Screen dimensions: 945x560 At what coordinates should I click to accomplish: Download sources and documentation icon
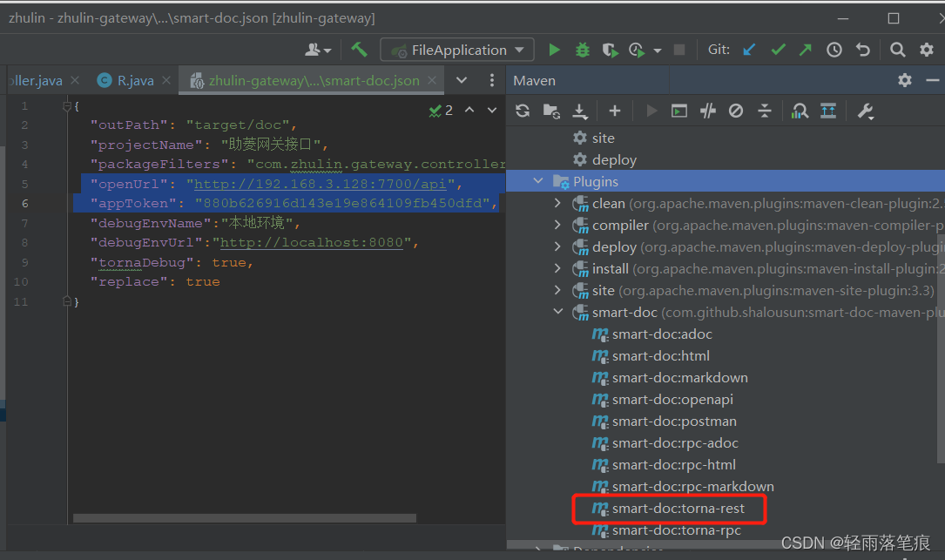tap(580, 111)
